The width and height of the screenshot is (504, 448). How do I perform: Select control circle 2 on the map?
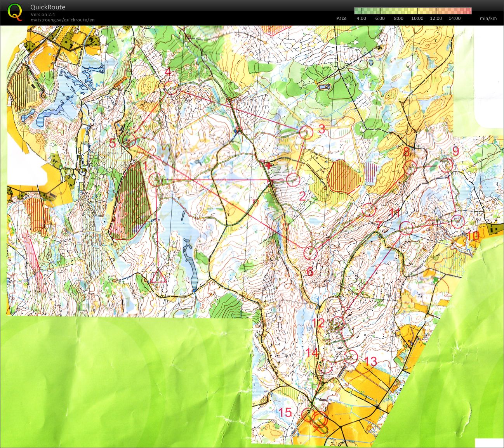click(293, 179)
